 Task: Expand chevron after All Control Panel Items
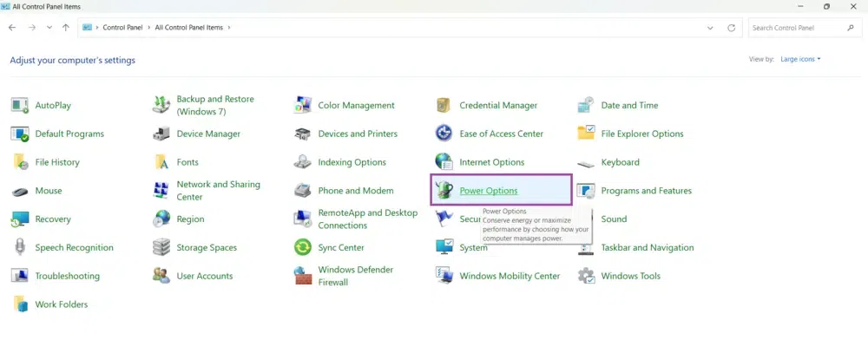[x=228, y=28]
